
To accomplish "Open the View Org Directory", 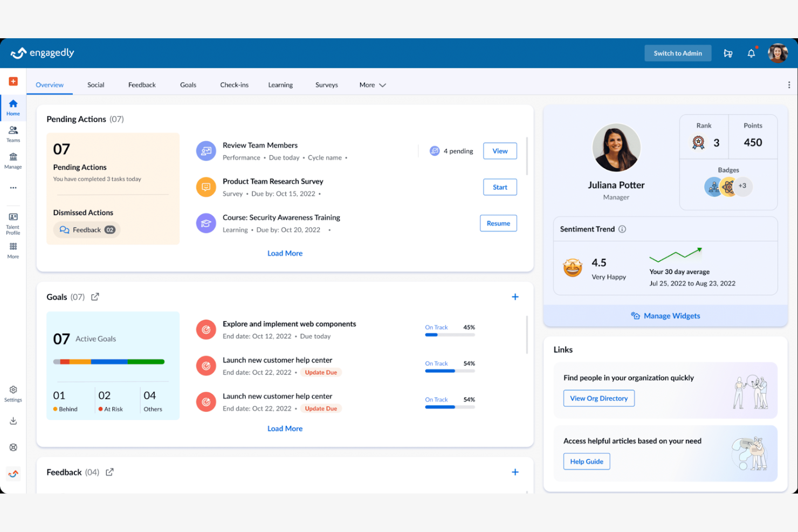I will click(598, 398).
